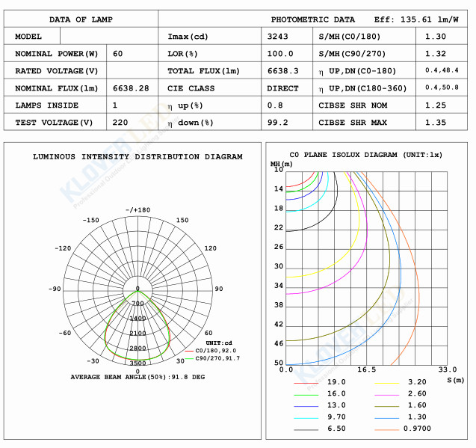Select the NOMINAL POWER(W) value 60
Screen dimensions: 476x448
point(118,54)
